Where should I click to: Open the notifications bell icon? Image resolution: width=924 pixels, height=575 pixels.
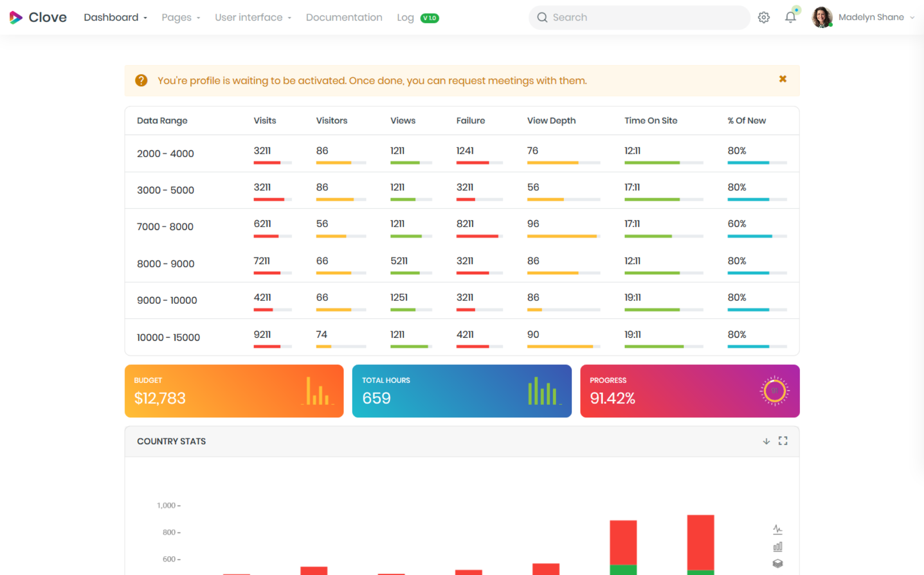pos(790,17)
